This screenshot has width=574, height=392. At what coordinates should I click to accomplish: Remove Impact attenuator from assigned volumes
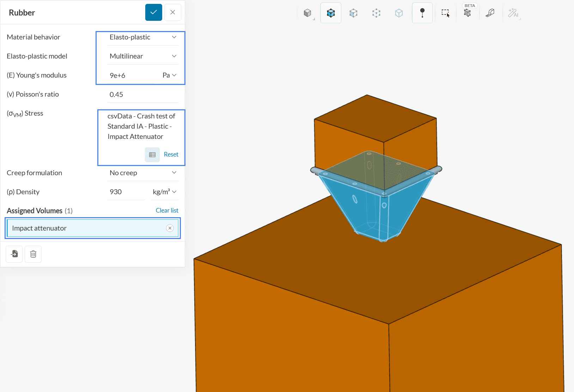[x=170, y=228]
